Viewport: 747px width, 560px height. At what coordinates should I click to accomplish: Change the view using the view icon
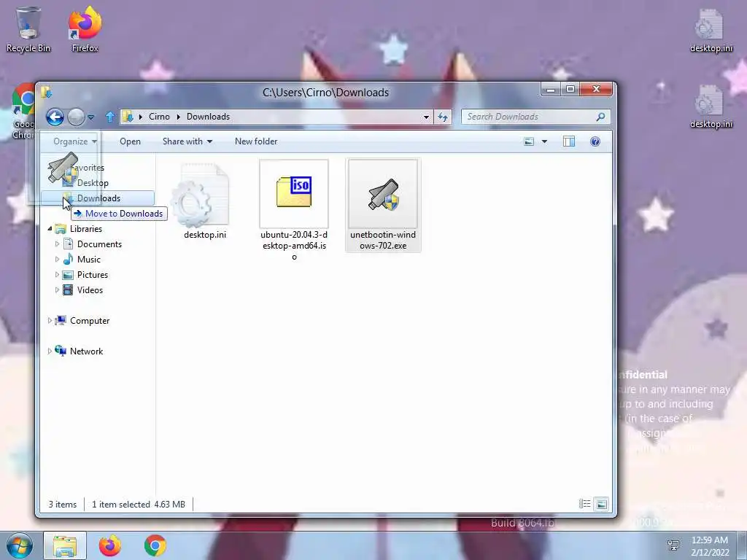point(529,141)
